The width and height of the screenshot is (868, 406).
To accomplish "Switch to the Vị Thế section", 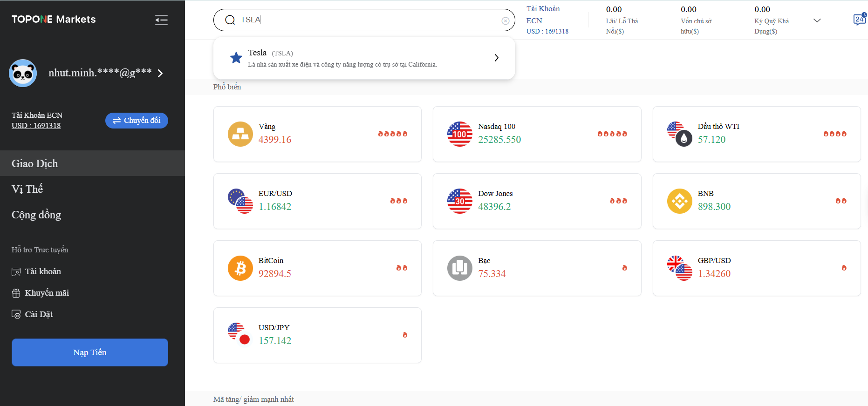I will (x=27, y=189).
